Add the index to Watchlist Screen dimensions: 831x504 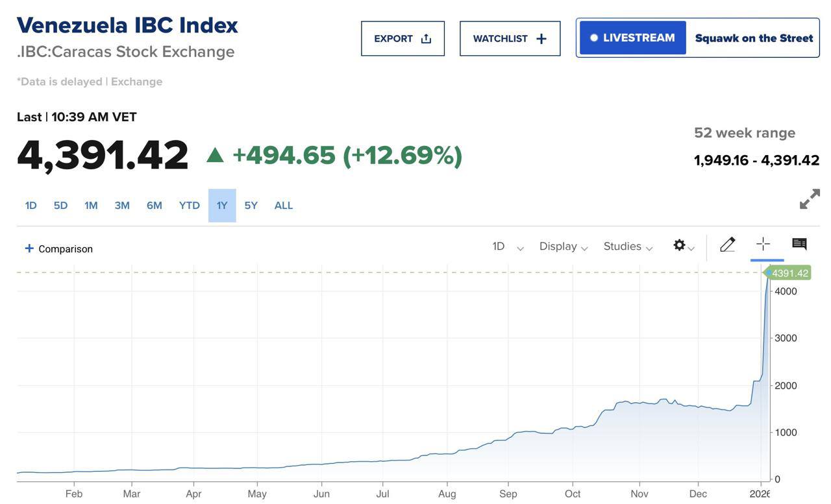coord(510,38)
